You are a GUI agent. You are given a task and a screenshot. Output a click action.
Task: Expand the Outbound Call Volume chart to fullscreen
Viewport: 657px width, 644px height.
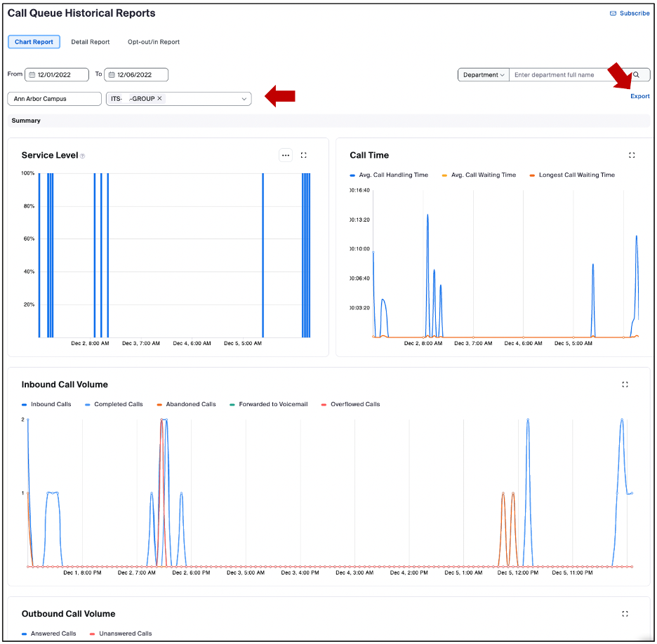[625, 614]
